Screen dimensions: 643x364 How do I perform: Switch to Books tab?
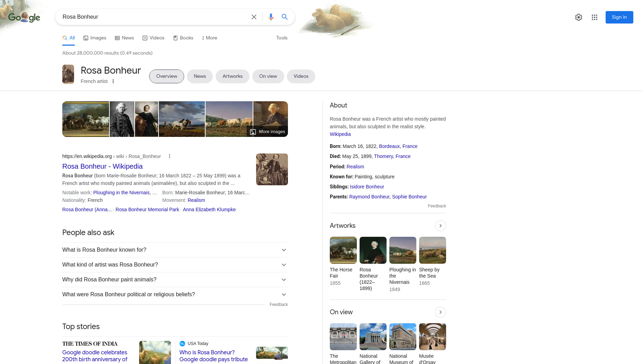tap(183, 38)
